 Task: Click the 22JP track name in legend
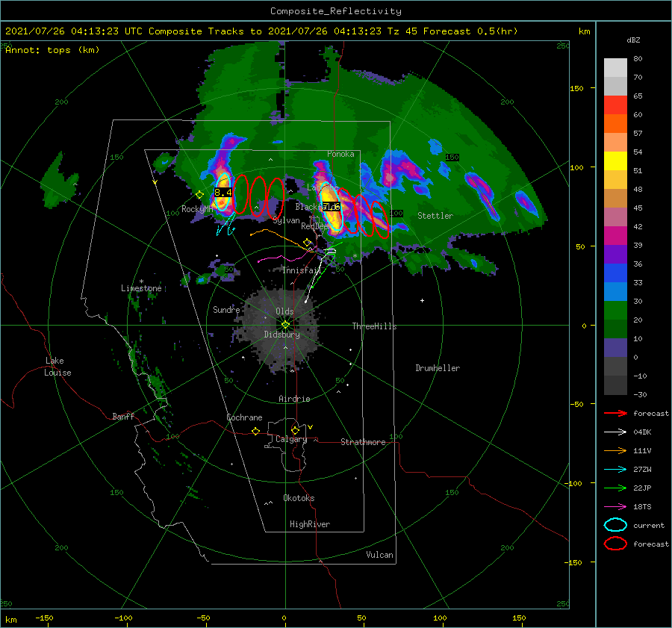642,488
